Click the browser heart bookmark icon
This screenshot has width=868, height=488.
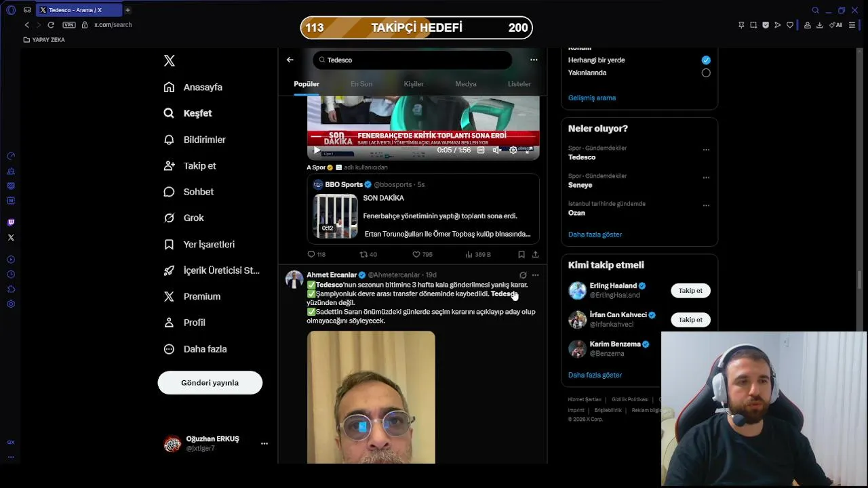click(x=790, y=25)
